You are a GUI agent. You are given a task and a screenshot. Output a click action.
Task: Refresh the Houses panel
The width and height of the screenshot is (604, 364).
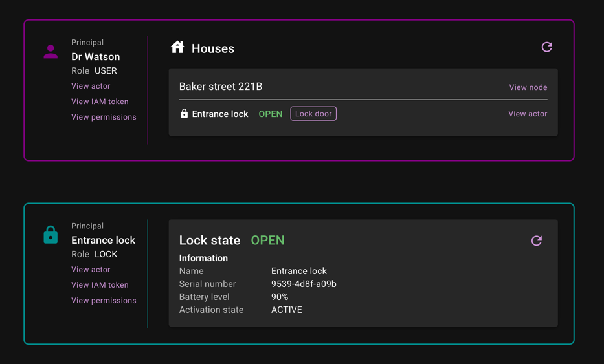pos(547,47)
